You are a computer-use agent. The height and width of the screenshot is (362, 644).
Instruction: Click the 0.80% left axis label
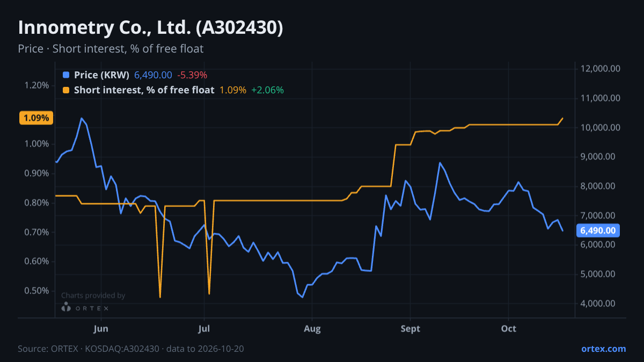click(x=37, y=203)
